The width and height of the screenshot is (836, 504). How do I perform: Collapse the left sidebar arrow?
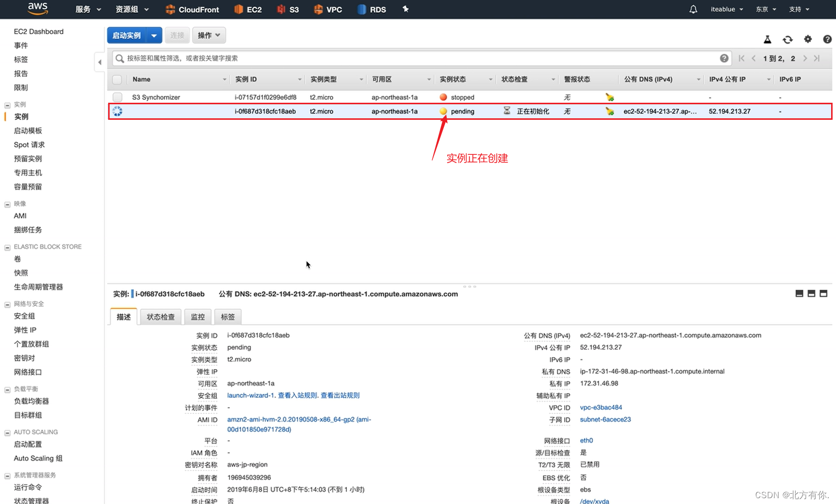pos(99,62)
